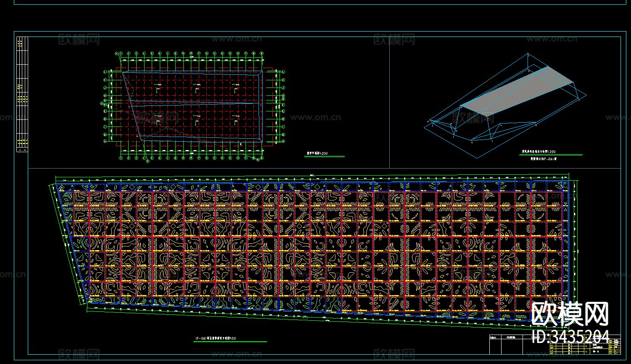Pick grid bubble L on roof plan's right side
The height and width of the screenshot is (364, 631).
283,72
